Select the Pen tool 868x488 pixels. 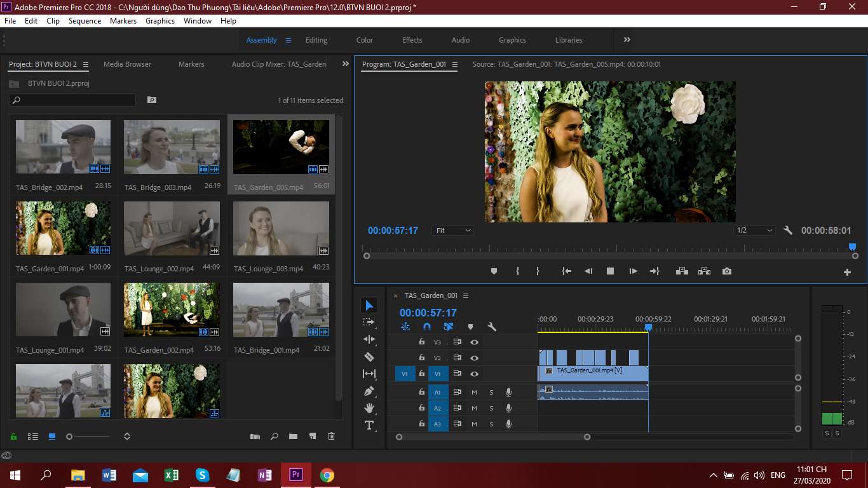click(x=369, y=391)
